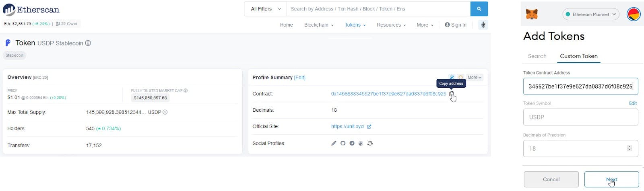Expand the More dropdown in Profile Summary
The image size is (644, 191).
point(475,78)
